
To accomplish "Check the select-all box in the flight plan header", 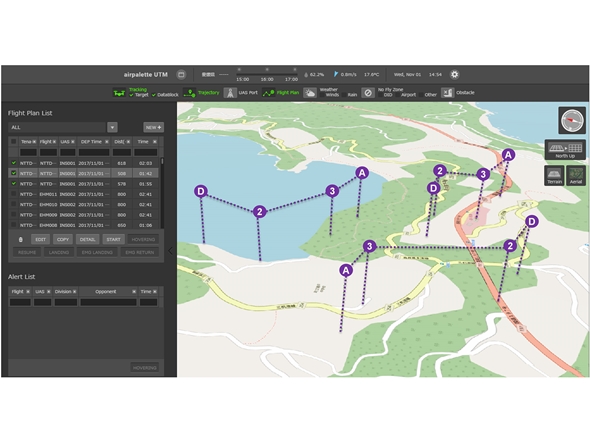I will (x=14, y=142).
